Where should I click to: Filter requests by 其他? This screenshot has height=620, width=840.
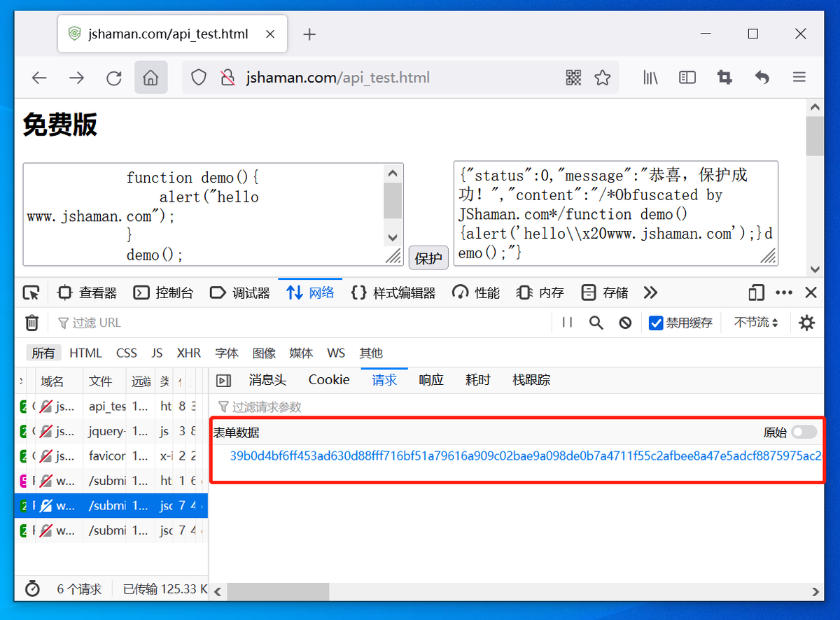[x=371, y=353]
